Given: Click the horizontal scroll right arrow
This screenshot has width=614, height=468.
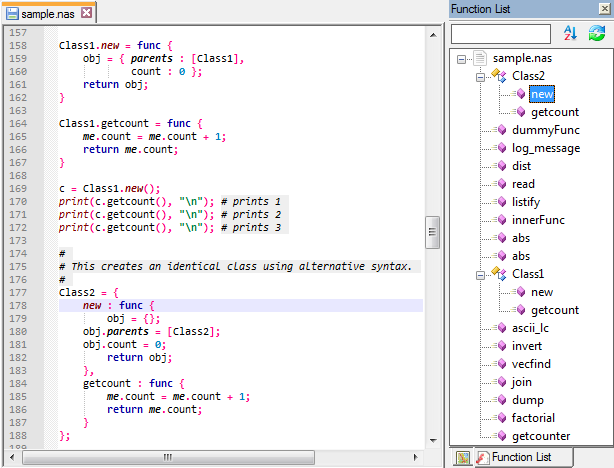Looking at the screenshot, I should tap(415, 457).
